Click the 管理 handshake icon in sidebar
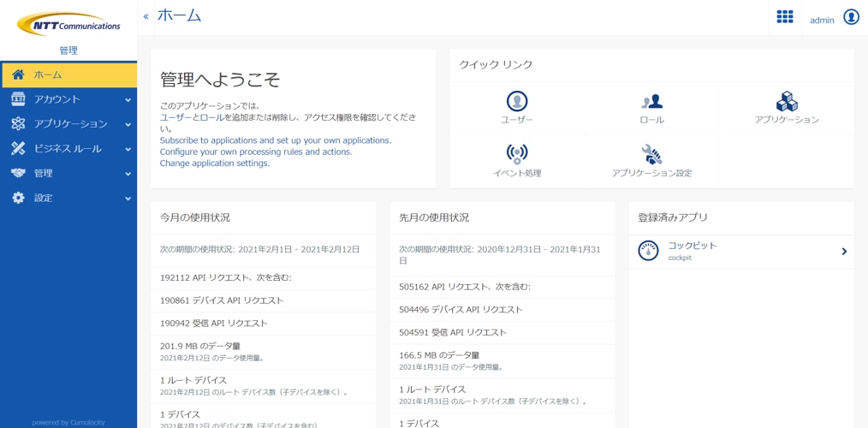The width and height of the screenshot is (868, 428). 18,173
